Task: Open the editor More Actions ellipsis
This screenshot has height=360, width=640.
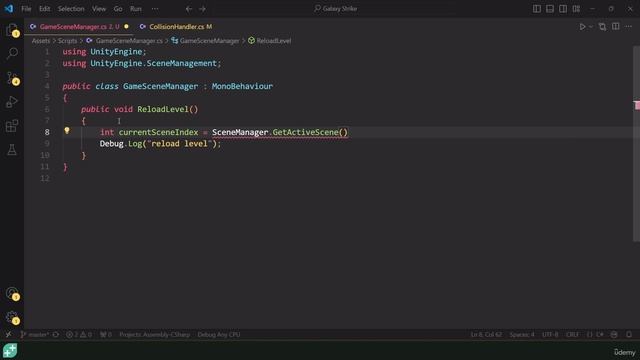Action: click(629, 27)
